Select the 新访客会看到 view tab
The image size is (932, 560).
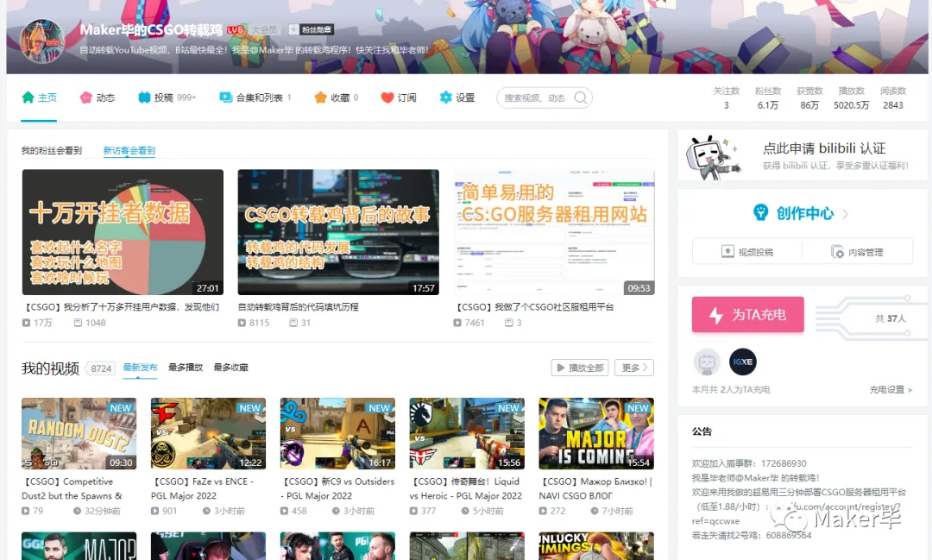[x=129, y=150]
